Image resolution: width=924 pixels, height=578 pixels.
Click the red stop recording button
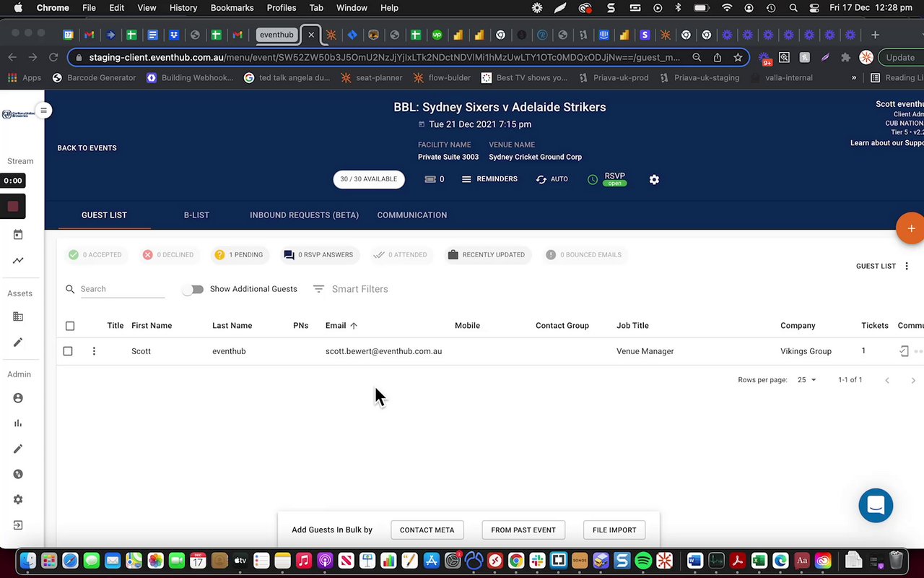tap(13, 207)
